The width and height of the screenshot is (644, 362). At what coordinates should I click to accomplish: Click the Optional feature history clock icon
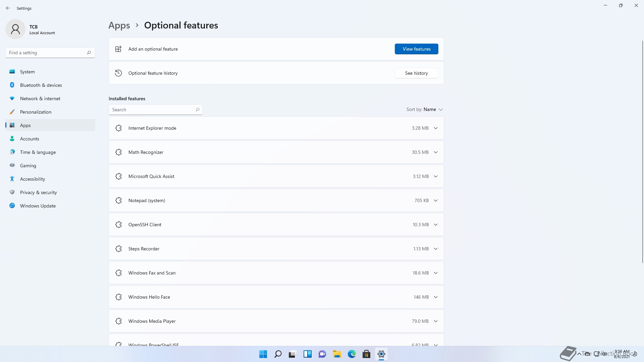coord(118,73)
